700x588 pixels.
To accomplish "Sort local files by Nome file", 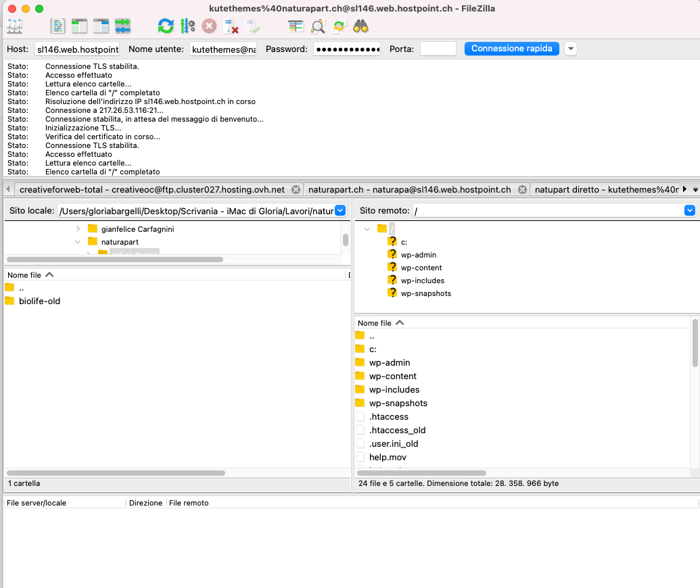I will (175, 275).
